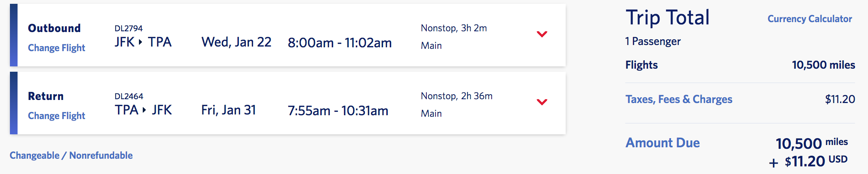The width and height of the screenshot is (868, 174).
Task: Click the Wed, Jan 22 outbound date
Action: (236, 42)
